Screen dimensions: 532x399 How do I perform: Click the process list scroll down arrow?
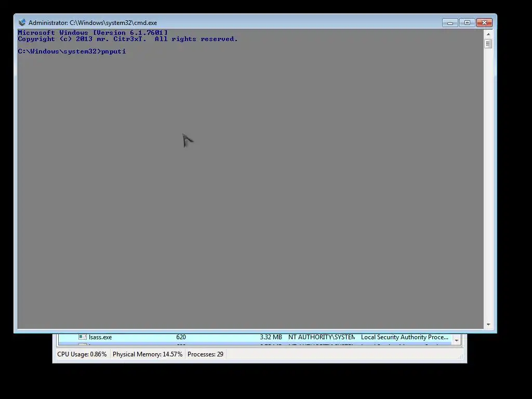pyautogui.click(x=457, y=340)
